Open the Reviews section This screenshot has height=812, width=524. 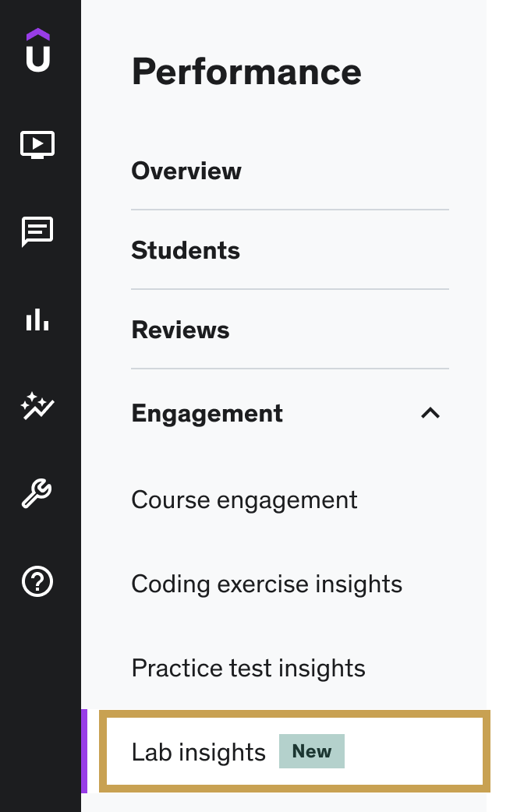(x=180, y=330)
